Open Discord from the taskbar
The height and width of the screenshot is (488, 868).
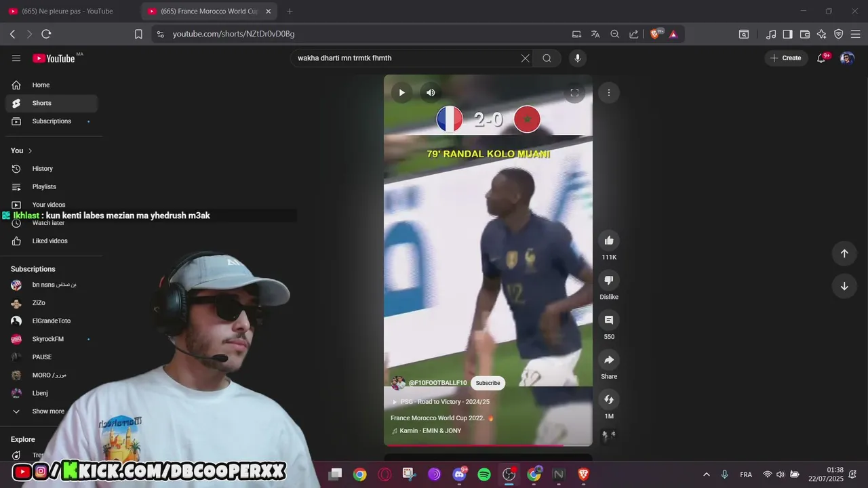coord(459,474)
